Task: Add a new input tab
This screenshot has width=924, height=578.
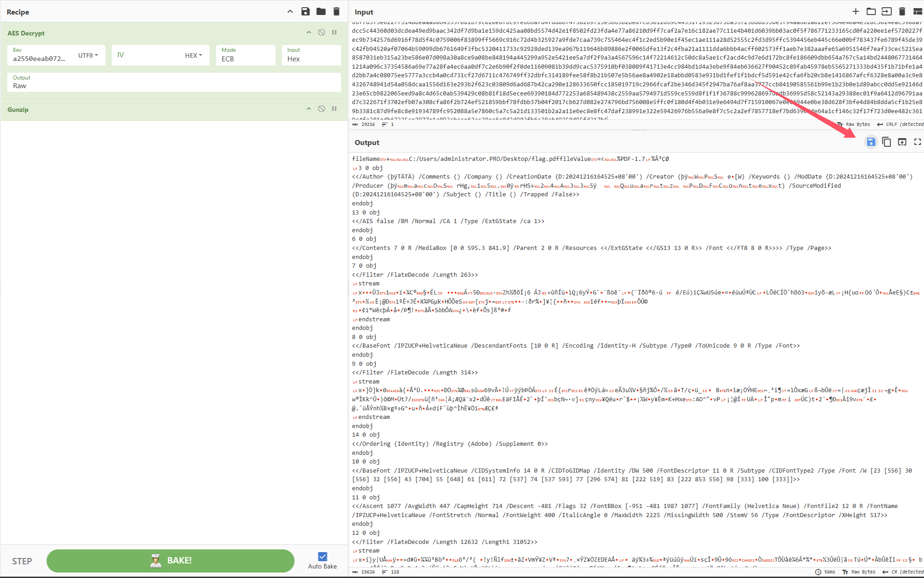Action: click(x=856, y=12)
